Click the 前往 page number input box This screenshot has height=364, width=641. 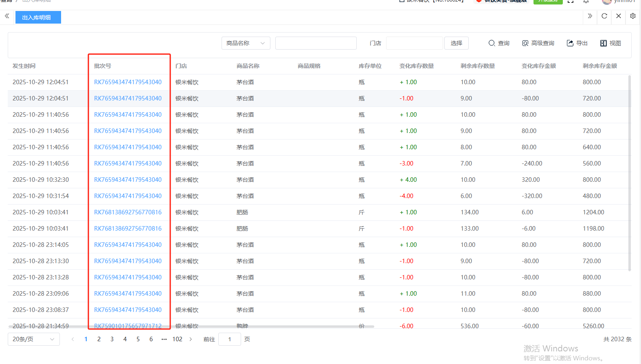[229, 339]
